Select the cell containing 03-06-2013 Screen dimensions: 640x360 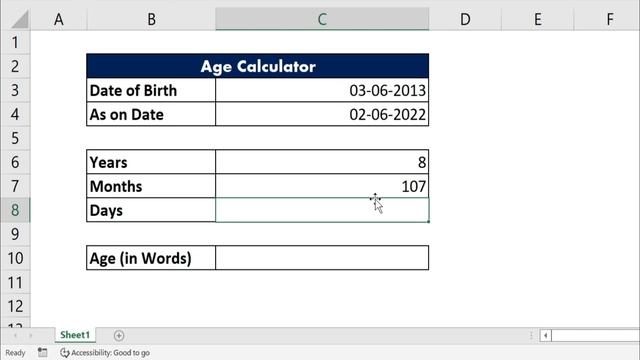coord(322,90)
